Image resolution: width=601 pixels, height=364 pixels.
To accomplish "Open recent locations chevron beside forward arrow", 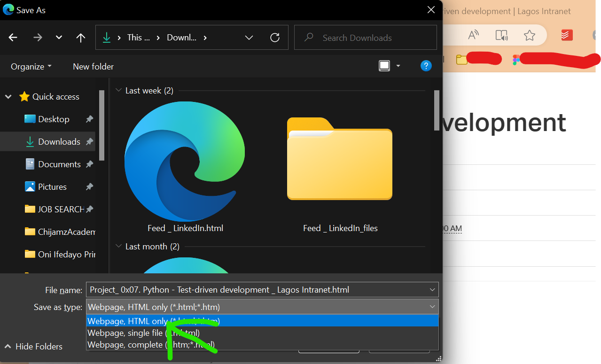I will pyautogui.click(x=59, y=38).
